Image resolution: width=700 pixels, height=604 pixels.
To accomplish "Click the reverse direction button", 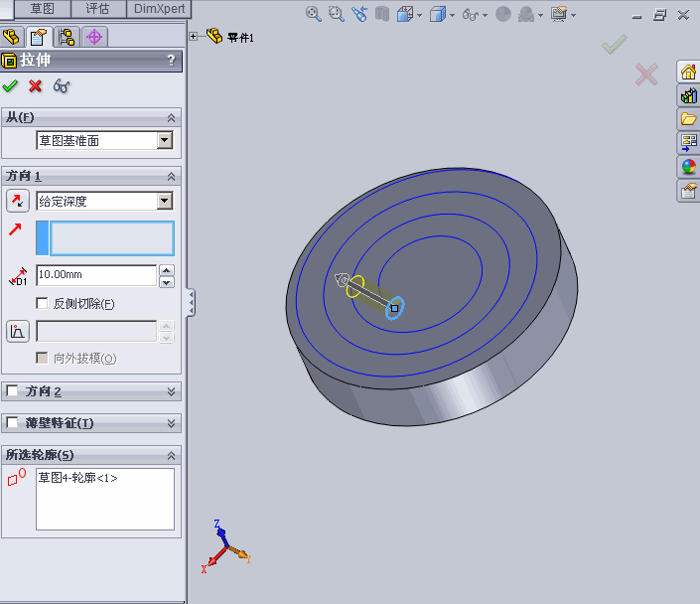I will pyautogui.click(x=18, y=201).
